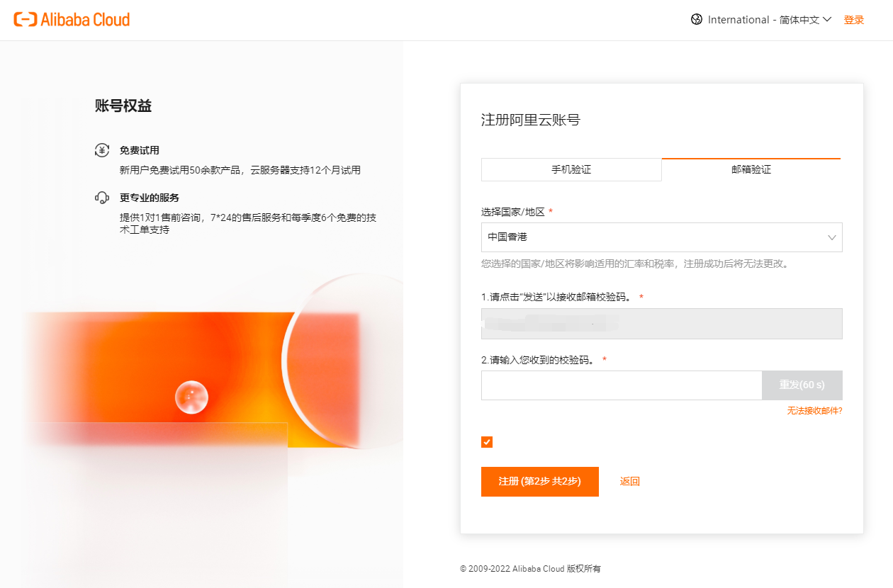Screen dimensions: 893x588
Task: Select the 邮箱验证 tab
Action: (751, 170)
